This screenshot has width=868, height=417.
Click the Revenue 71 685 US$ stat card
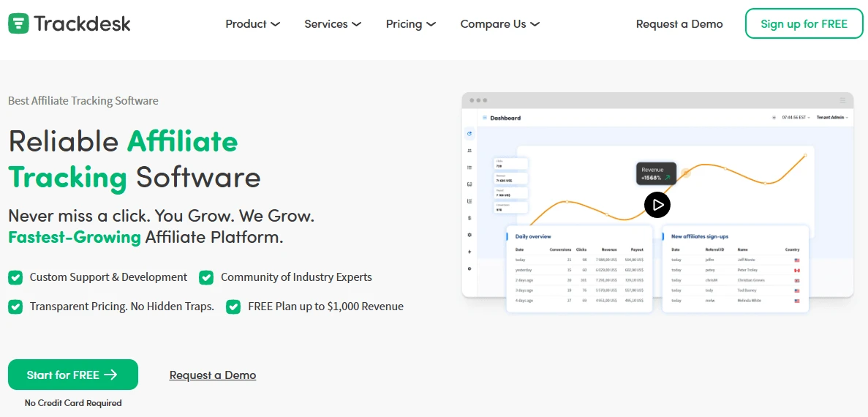[511, 179]
